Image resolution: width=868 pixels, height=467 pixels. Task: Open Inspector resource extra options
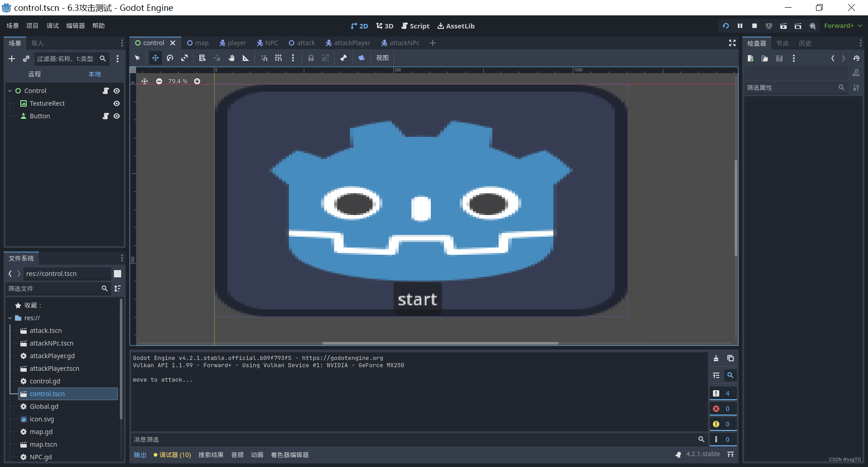[x=794, y=58]
